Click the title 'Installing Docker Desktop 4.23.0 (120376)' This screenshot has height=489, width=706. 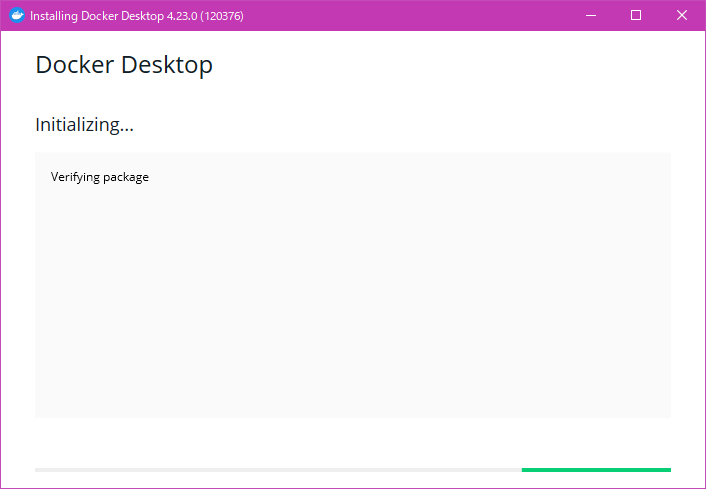137,16
